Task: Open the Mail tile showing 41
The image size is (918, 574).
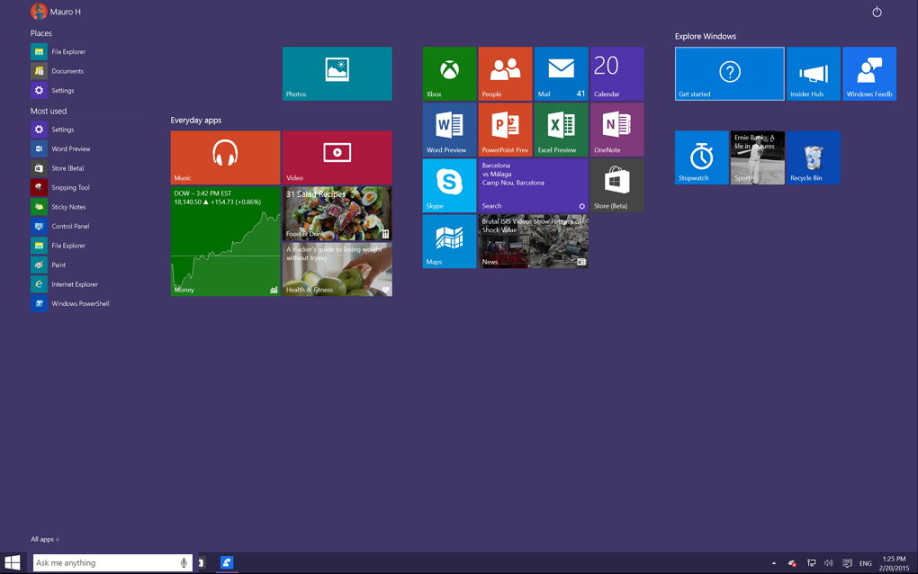Action: coord(561,74)
